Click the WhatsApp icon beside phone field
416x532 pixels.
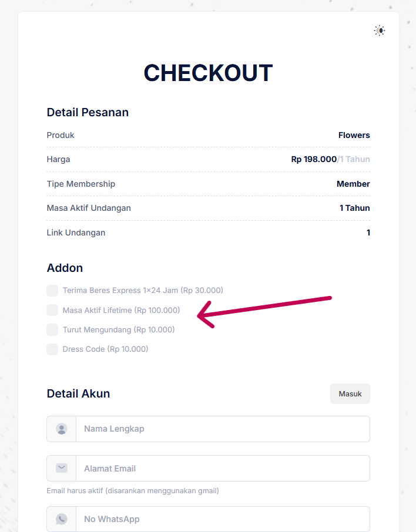(62, 519)
